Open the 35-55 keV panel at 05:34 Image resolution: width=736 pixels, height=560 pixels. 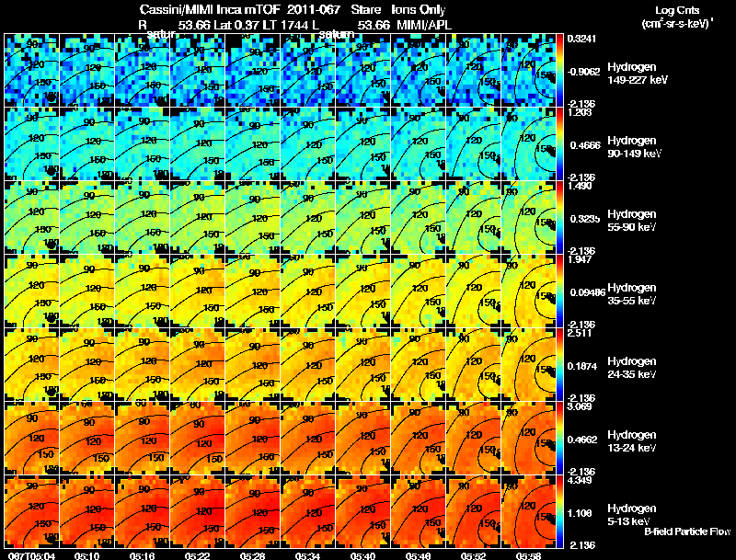click(307, 291)
